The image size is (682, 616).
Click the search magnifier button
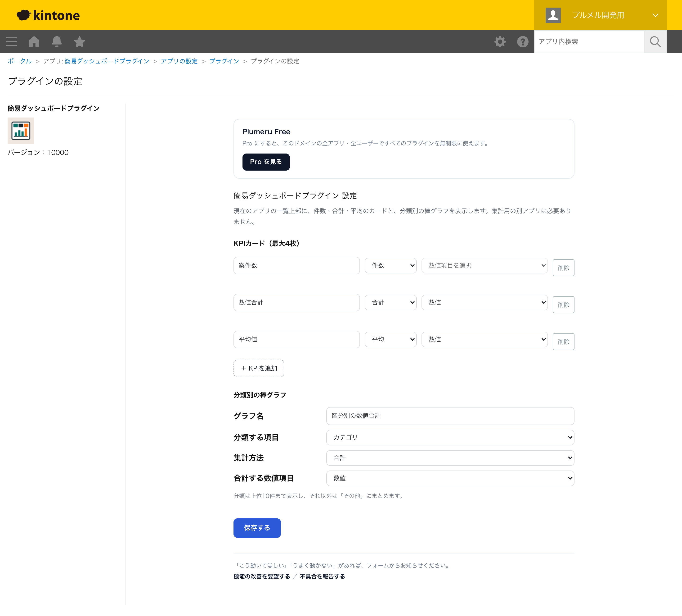[655, 42]
